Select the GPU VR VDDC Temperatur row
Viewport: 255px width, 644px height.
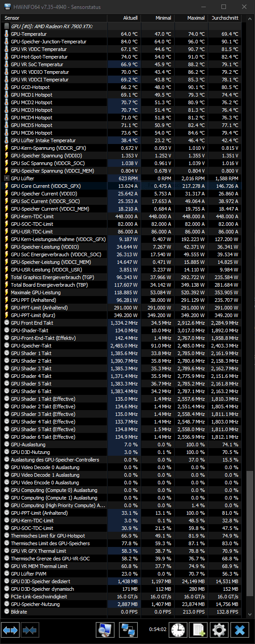(x=122, y=49)
